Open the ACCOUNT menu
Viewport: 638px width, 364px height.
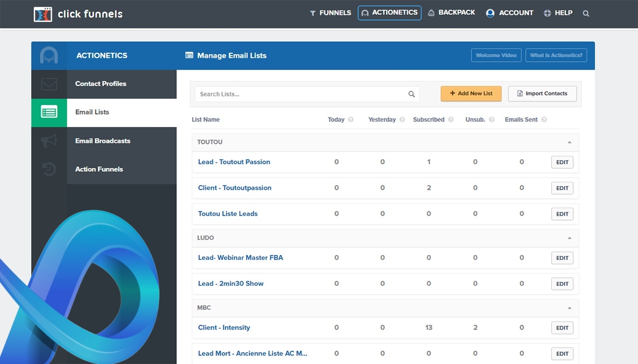coord(509,13)
